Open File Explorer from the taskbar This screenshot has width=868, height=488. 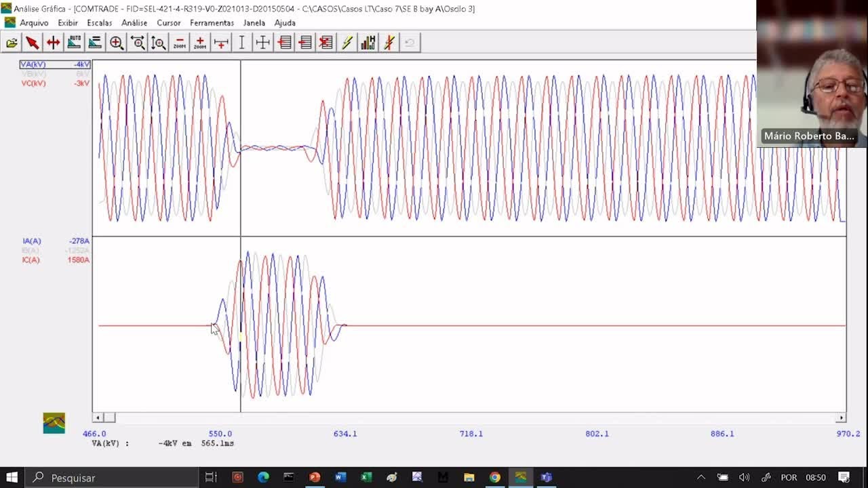click(x=469, y=477)
